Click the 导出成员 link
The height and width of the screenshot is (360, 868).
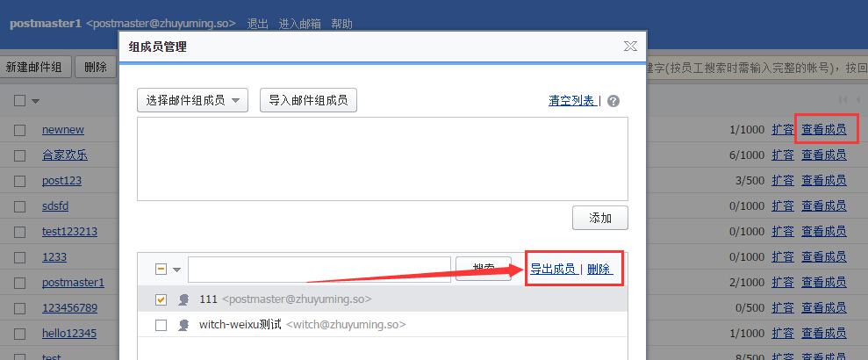[x=553, y=269]
